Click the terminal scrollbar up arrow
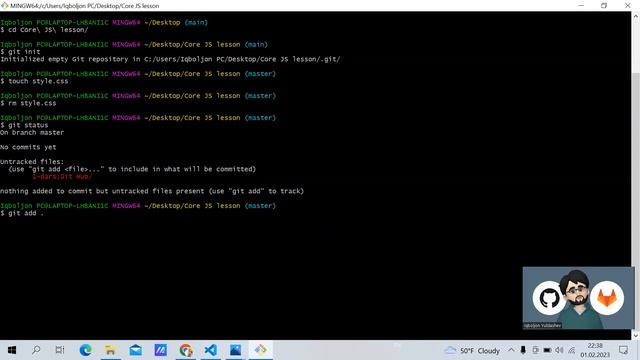Viewport: 640px width, 360px height. [636, 16]
